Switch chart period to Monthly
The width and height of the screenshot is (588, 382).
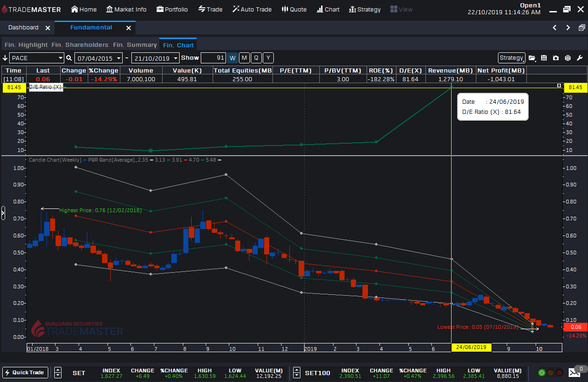click(244, 58)
